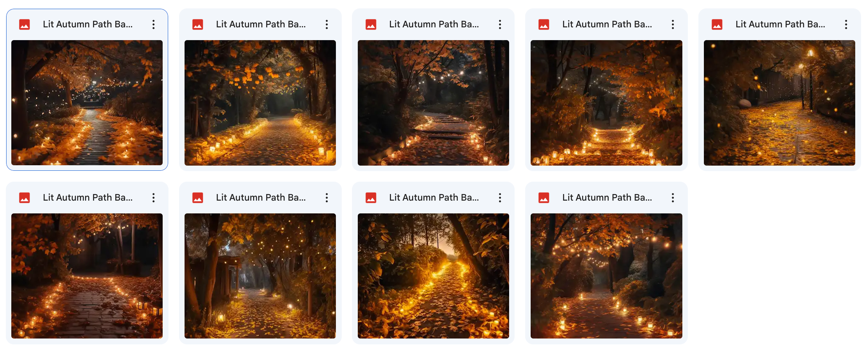Open the streetlamp path thumbnail in the top-right corner
This screenshot has height=348, width=868.
coord(779,103)
